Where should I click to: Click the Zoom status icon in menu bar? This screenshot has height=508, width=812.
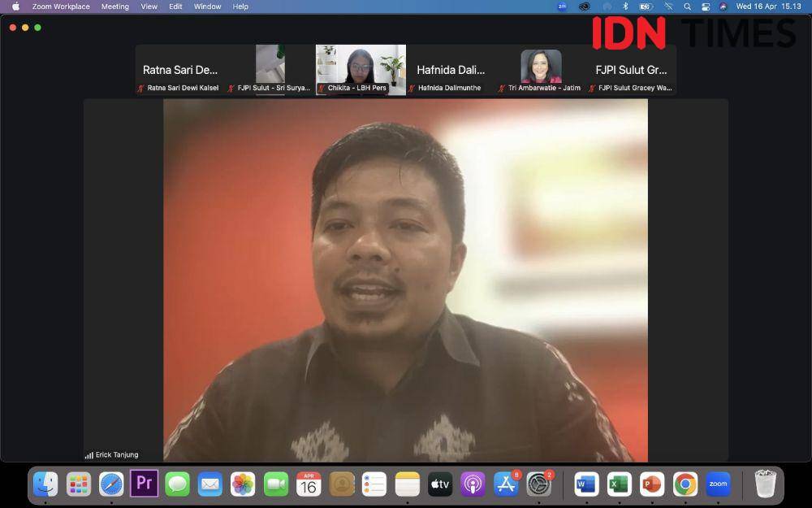562,7
